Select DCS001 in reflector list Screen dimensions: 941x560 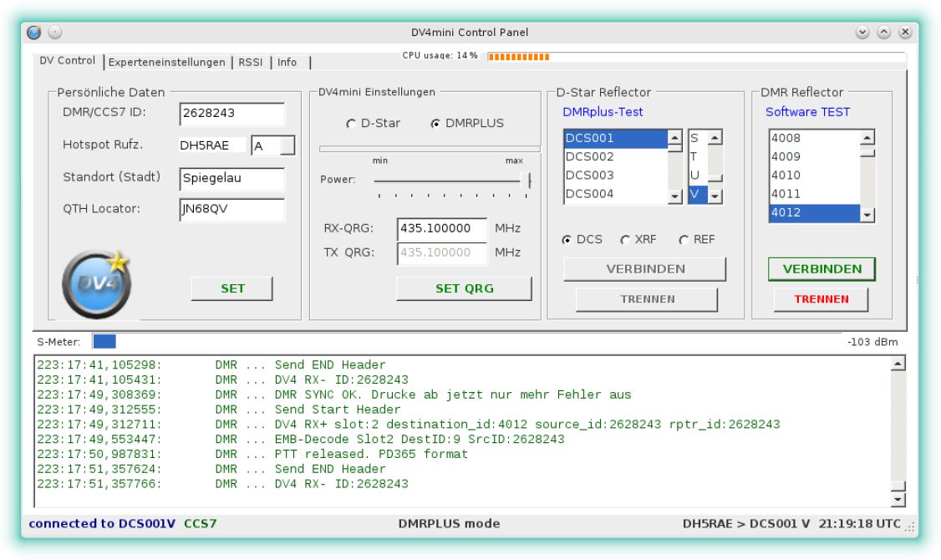616,138
